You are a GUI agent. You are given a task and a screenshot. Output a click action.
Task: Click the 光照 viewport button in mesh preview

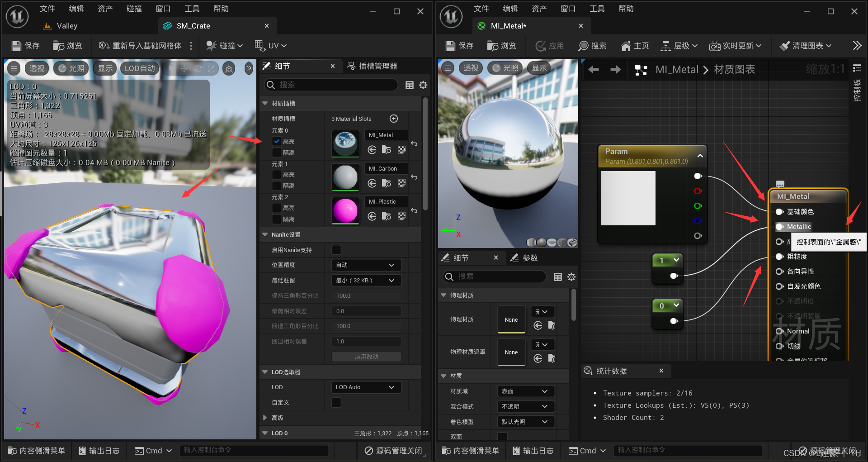click(71, 68)
